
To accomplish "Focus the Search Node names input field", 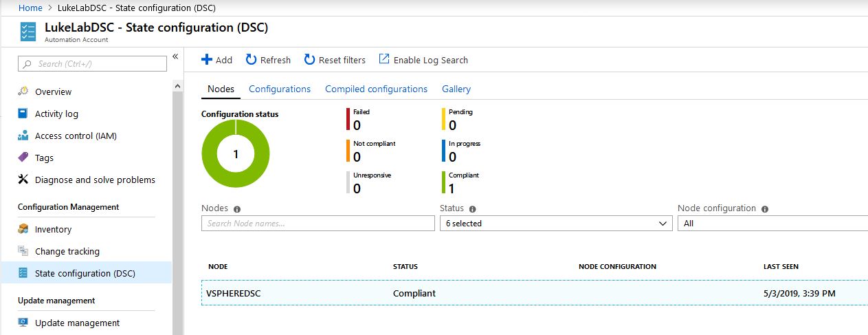I will pos(318,224).
